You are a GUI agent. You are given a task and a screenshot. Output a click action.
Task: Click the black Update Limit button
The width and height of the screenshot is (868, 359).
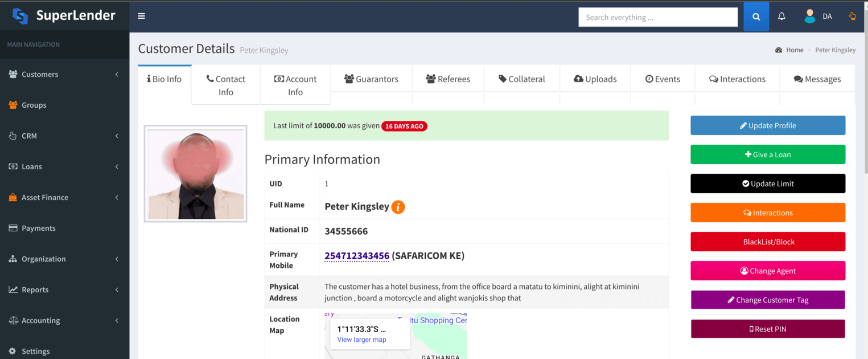pyautogui.click(x=768, y=183)
